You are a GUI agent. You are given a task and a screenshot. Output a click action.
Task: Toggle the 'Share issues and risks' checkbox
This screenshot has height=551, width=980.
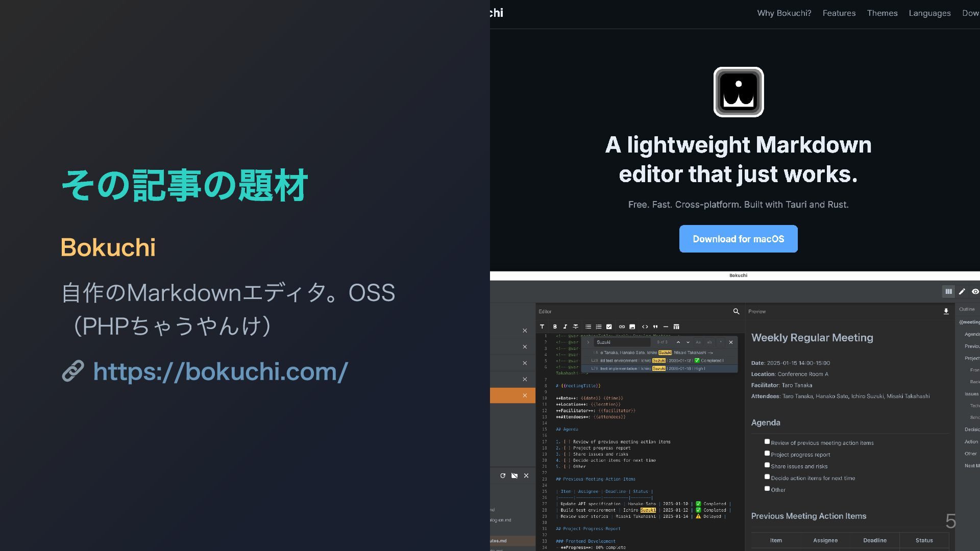tap(767, 465)
